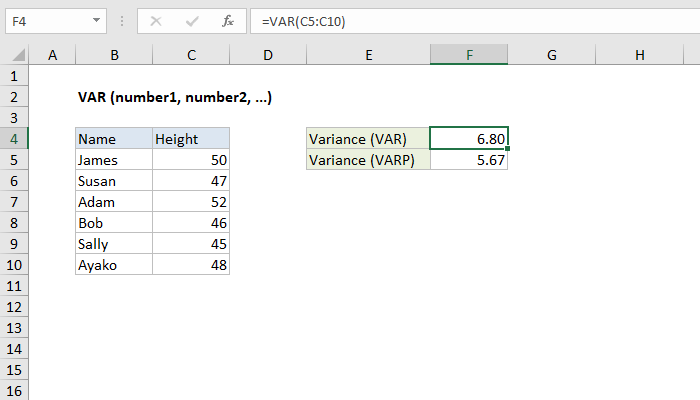Screen dimensions: 700x400
Task: Select row 5 header
Action: pyautogui.click(x=14, y=160)
